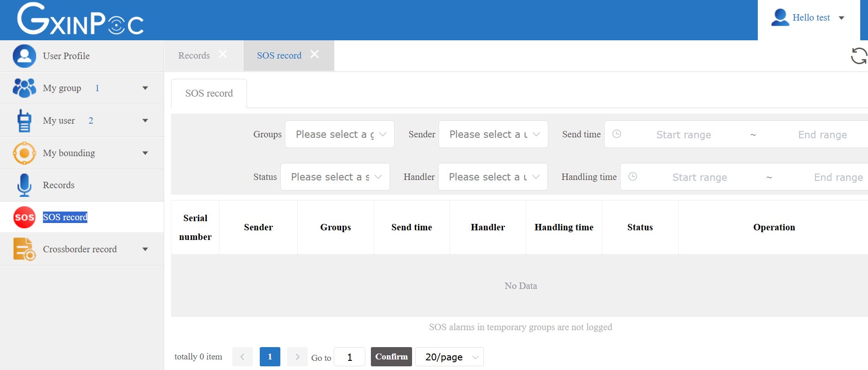The width and height of the screenshot is (868, 370).
Task: Click the Handler column header
Action: pyautogui.click(x=488, y=227)
